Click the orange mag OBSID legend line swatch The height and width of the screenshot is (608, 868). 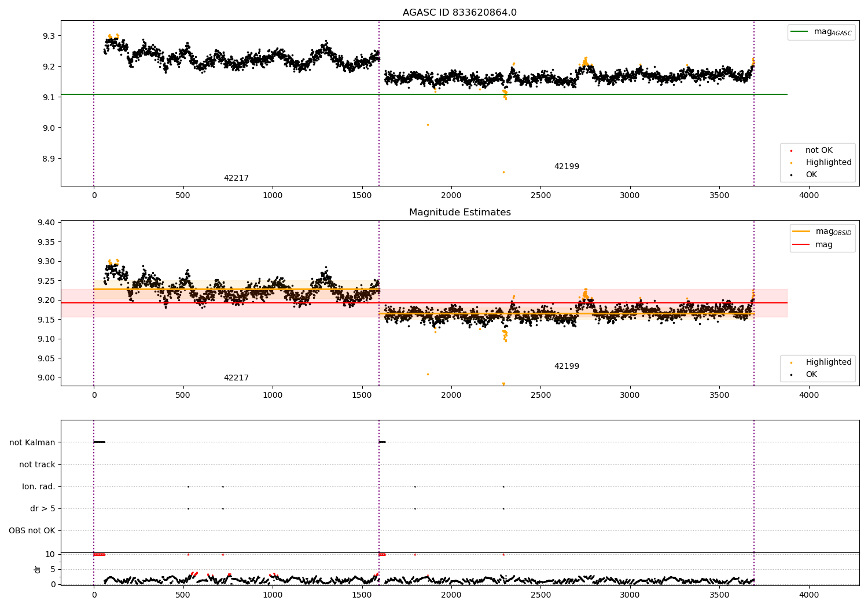[x=801, y=232]
